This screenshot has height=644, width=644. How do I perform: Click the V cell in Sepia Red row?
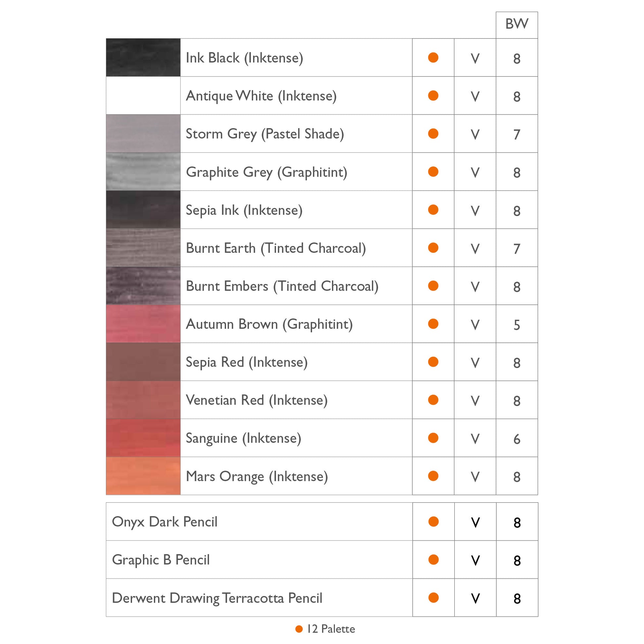pyautogui.click(x=475, y=362)
